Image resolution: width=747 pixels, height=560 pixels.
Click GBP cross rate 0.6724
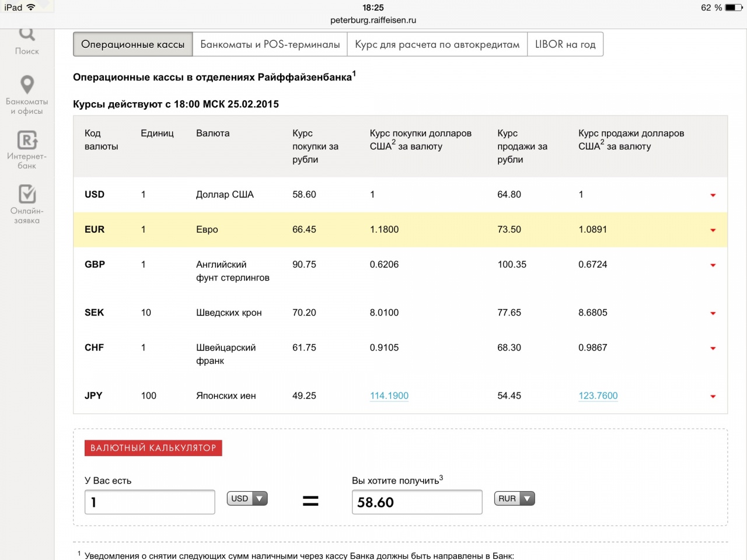[593, 264]
